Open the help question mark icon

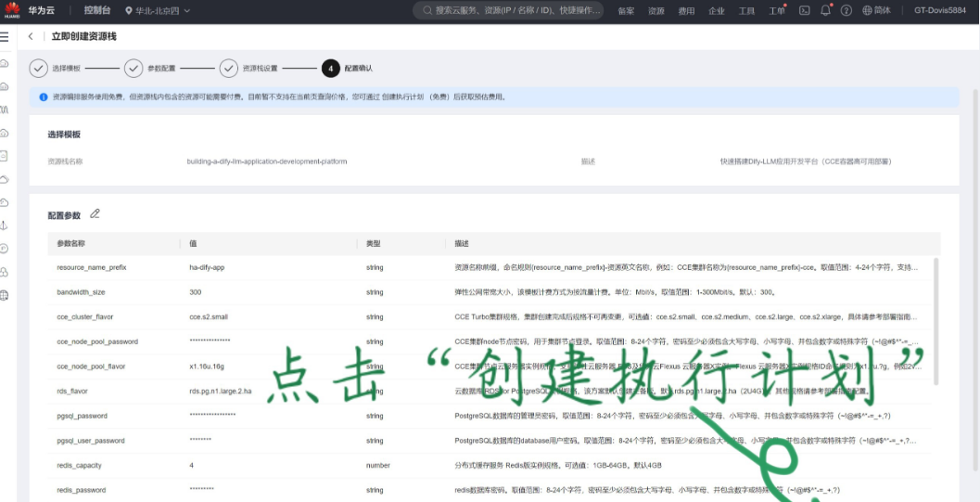pos(846,10)
